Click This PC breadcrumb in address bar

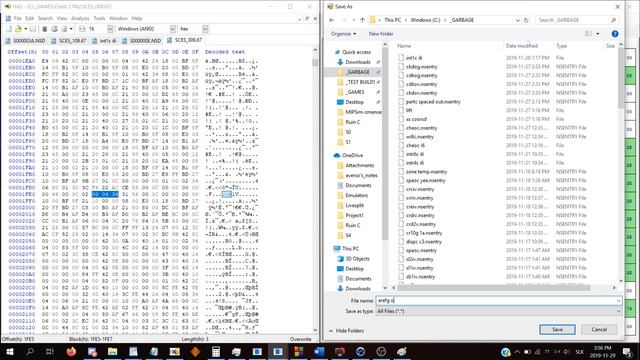[x=393, y=20]
